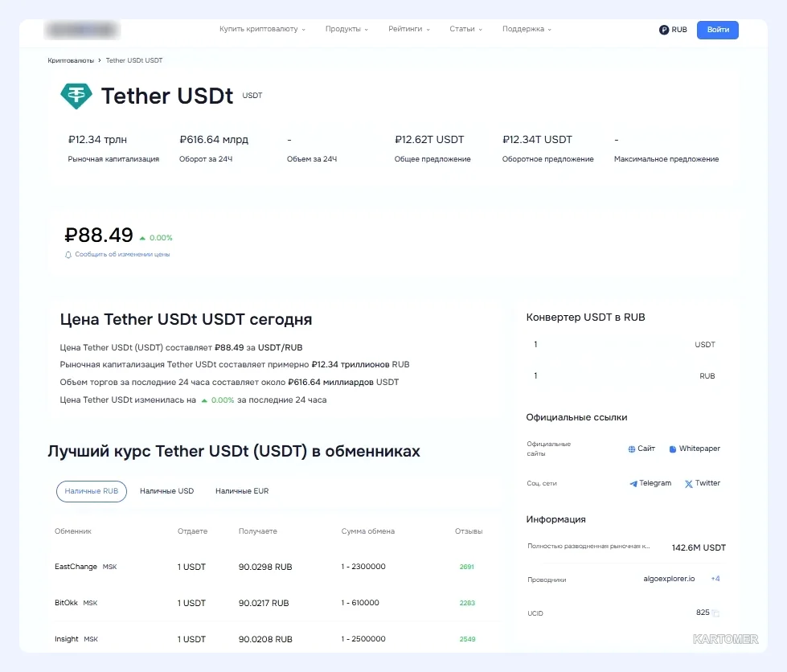This screenshot has width=787, height=672.
Task: Click the Tether USDt logo icon
Action: point(76,96)
